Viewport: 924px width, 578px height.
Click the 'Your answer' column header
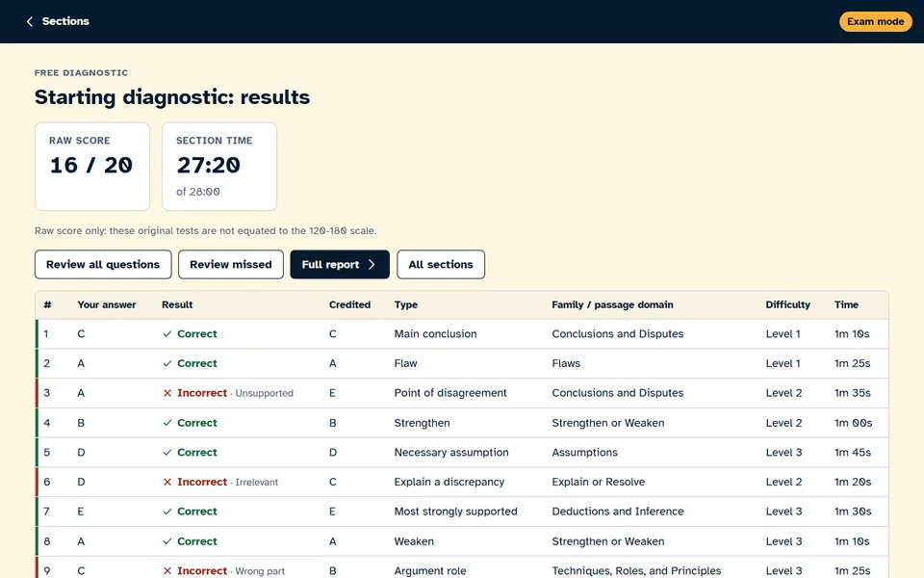107,304
